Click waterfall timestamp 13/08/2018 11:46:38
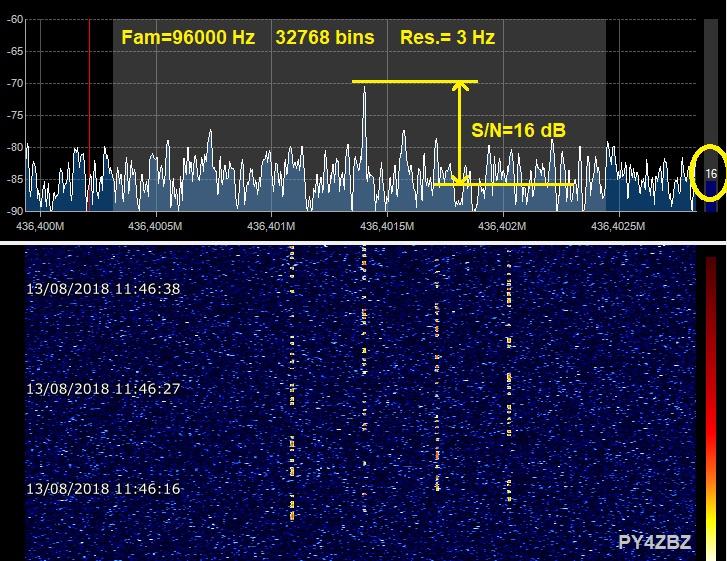 (x=103, y=289)
